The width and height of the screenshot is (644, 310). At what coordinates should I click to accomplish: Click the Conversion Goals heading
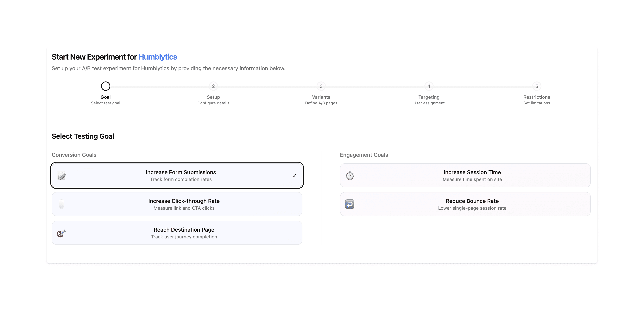[x=74, y=155]
